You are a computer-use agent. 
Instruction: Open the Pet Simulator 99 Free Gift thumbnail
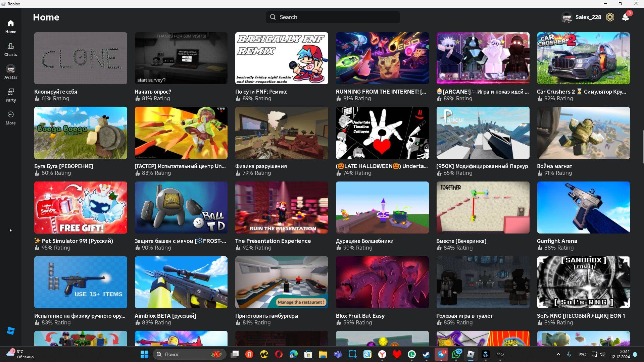pyautogui.click(x=81, y=208)
